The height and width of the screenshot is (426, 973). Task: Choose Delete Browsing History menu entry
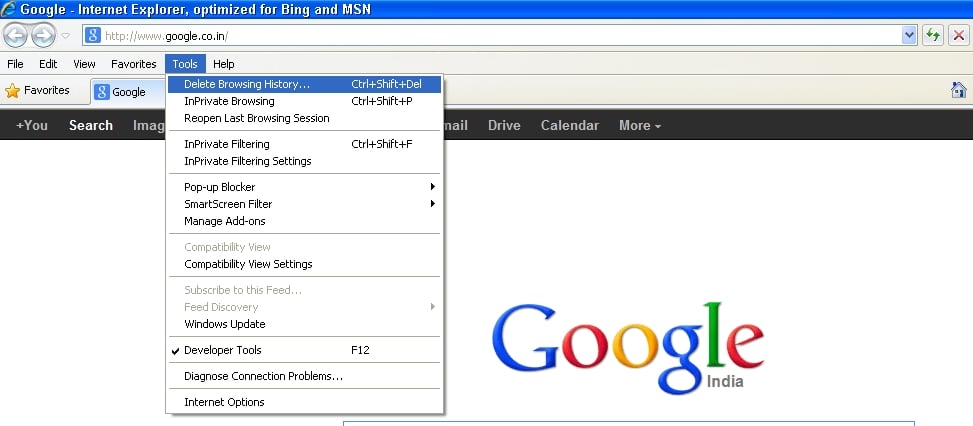(x=304, y=84)
